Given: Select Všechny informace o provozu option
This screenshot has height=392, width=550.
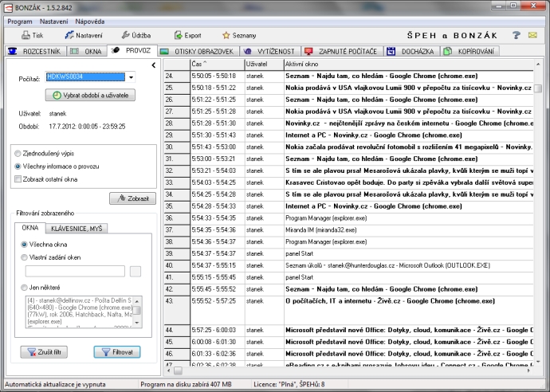Looking at the screenshot, I should coord(18,167).
